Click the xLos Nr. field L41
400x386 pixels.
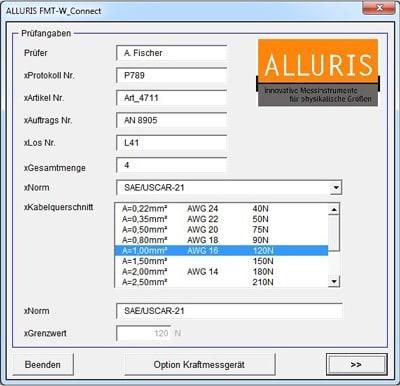(171, 143)
